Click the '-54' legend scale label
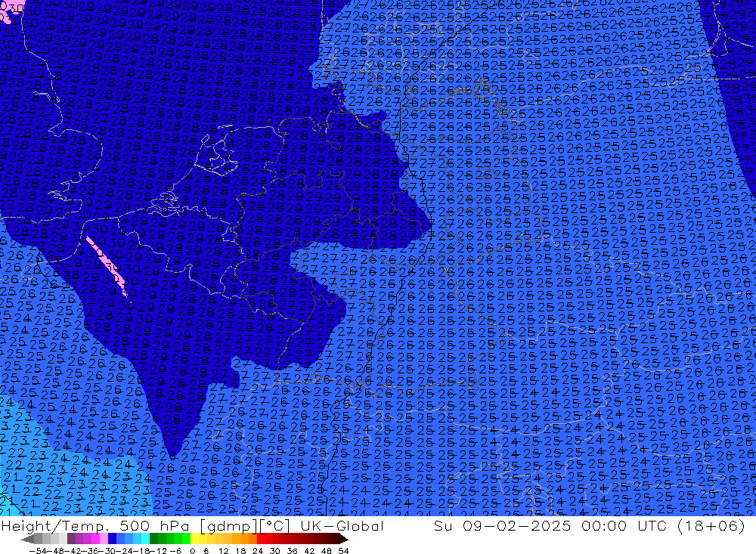The height and width of the screenshot is (554, 756). coord(39,551)
